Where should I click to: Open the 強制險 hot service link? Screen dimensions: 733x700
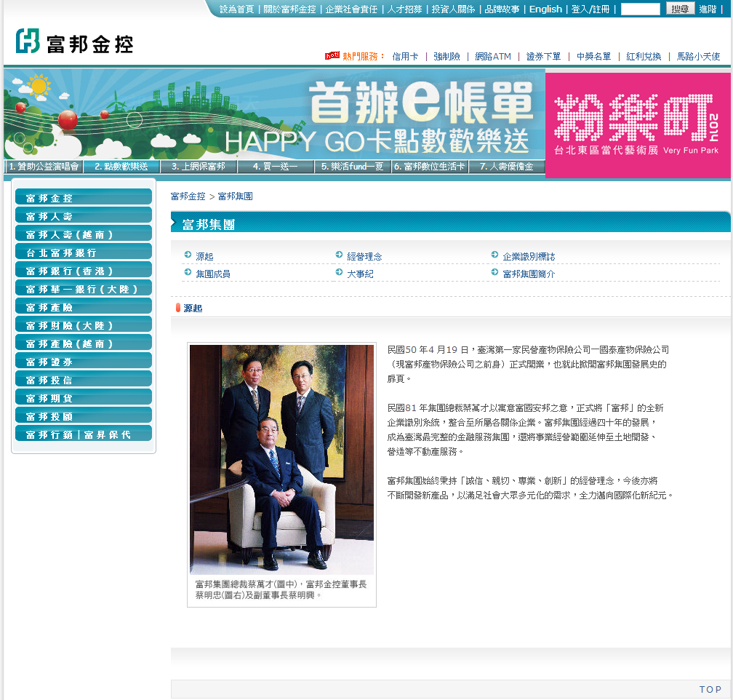[446, 57]
